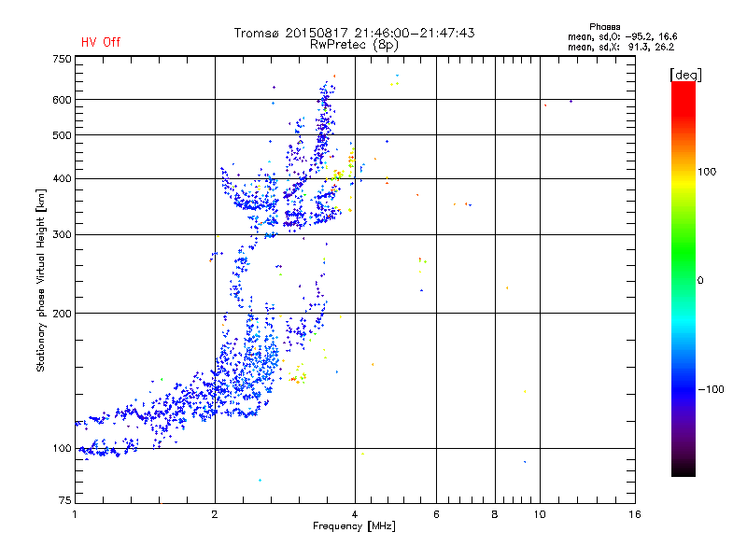Viewport: 747px width, 560px height.
Task: Click the 'Stationary phase Virtual Height [km]' axis title
Action: (40, 280)
